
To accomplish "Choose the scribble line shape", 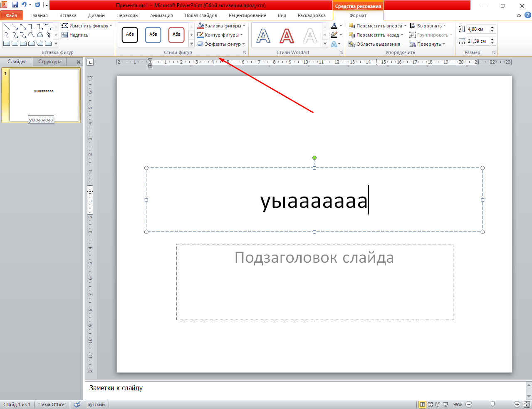I will (48, 35).
